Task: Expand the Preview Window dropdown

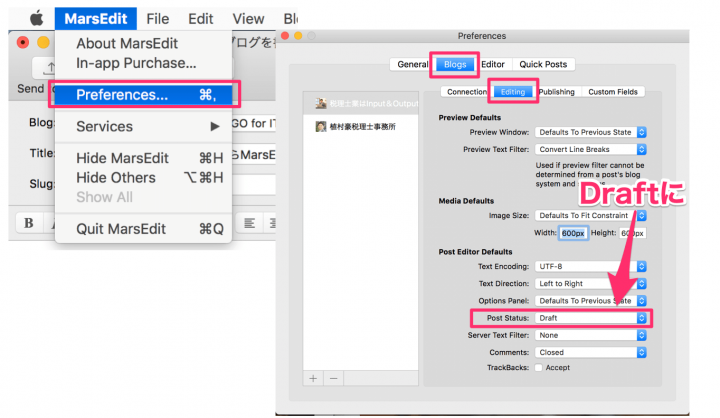Action: (x=591, y=132)
